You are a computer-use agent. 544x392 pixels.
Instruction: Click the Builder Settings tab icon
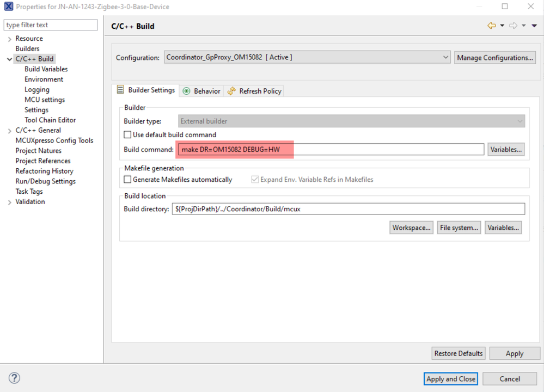(120, 90)
